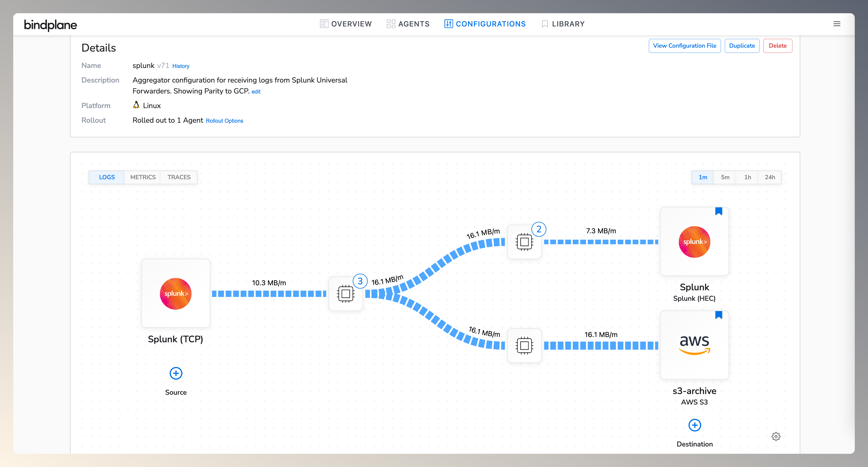Select the 24h time range

[x=770, y=177]
